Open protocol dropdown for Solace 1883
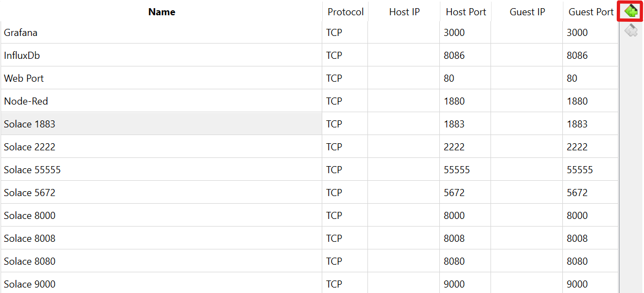This screenshot has height=293, width=644. [x=345, y=124]
